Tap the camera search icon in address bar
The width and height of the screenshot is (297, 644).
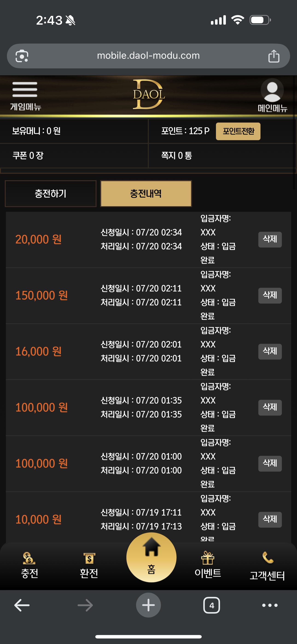click(x=22, y=56)
